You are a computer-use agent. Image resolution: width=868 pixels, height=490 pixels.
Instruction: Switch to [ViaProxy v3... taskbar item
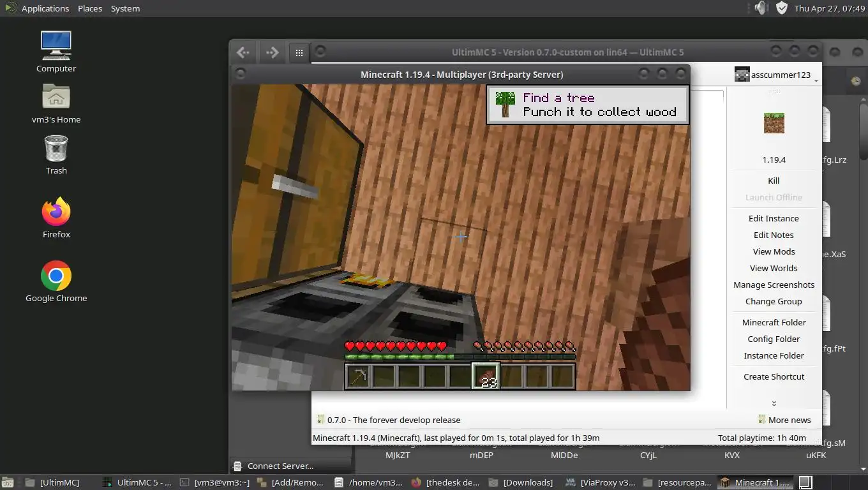[x=601, y=482]
